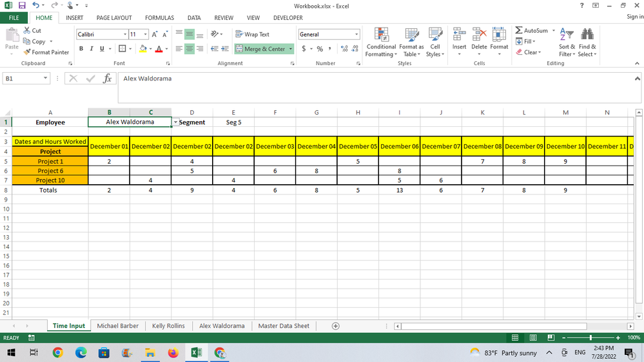The height and width of the screenshot is (362, 644).
Task: Click the Fill Color yellow bucket swatch
Action: click(142, 48)
